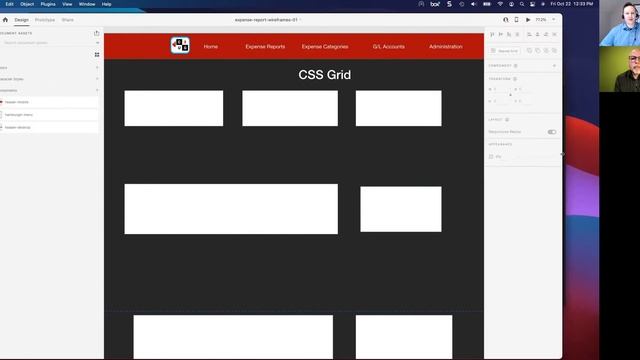
Task: Click the align bottom icon
Action: tap(509, 34)
